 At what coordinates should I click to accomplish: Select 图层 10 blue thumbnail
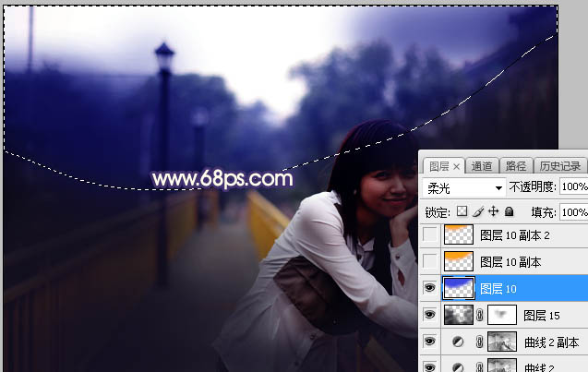pyautogui.click(x=459, y=288)
